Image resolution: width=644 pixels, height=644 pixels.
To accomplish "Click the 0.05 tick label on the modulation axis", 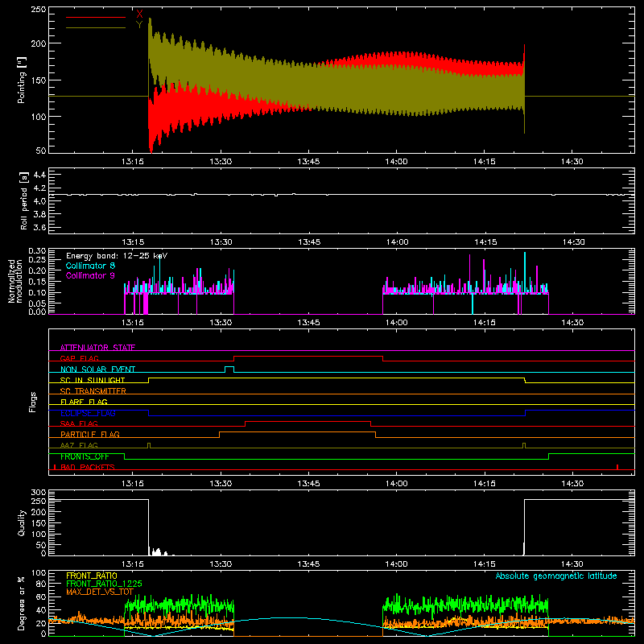I will [x=37, y=303].
